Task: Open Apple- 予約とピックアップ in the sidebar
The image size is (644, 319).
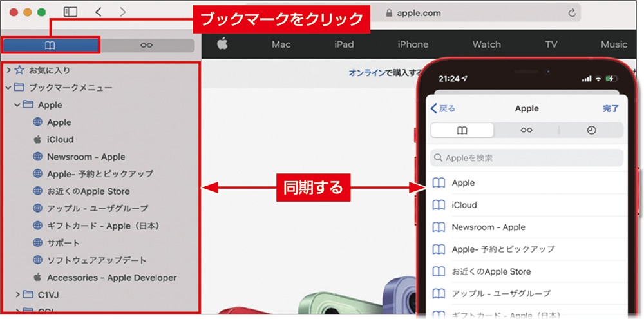Action: 100,174
